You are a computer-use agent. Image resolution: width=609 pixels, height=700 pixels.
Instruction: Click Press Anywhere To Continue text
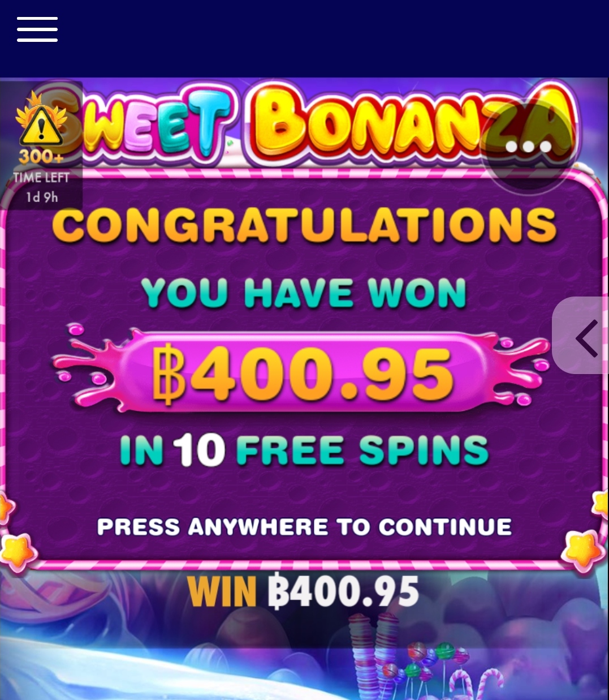tap(304, 527)
